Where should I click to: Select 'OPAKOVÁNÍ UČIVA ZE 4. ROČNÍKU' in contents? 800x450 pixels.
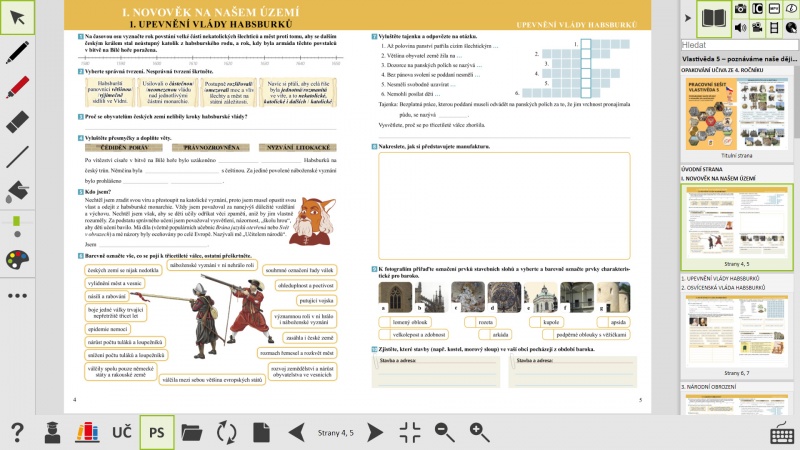tap(722, 70)
